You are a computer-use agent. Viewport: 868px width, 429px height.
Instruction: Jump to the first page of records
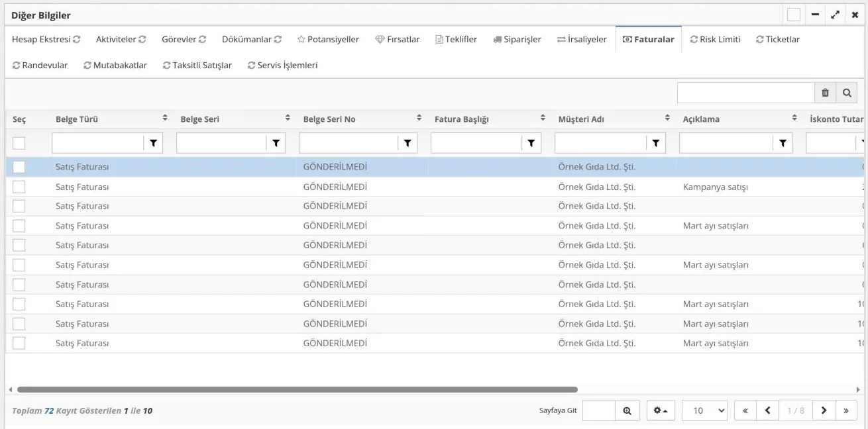[745, 410]
